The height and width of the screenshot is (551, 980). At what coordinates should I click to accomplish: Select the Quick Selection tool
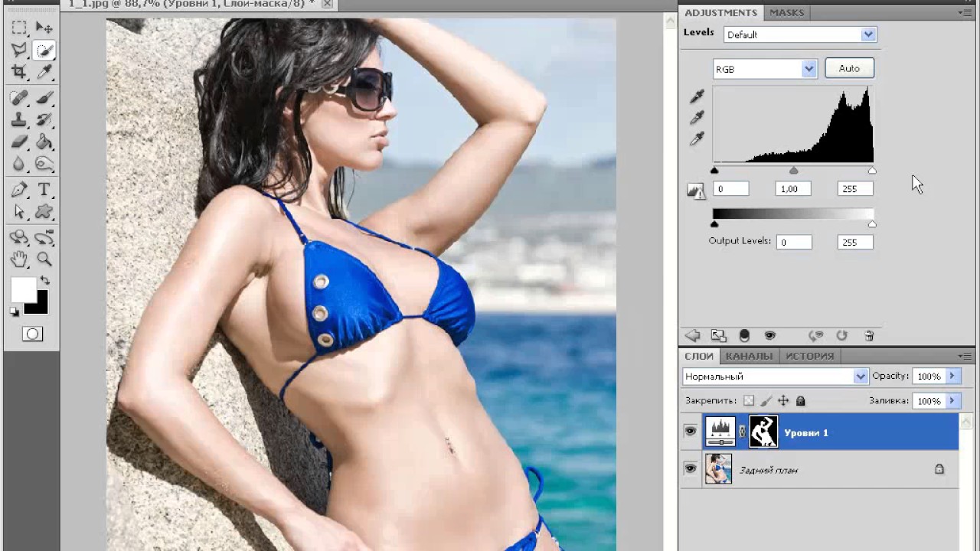tap(44, 51)
